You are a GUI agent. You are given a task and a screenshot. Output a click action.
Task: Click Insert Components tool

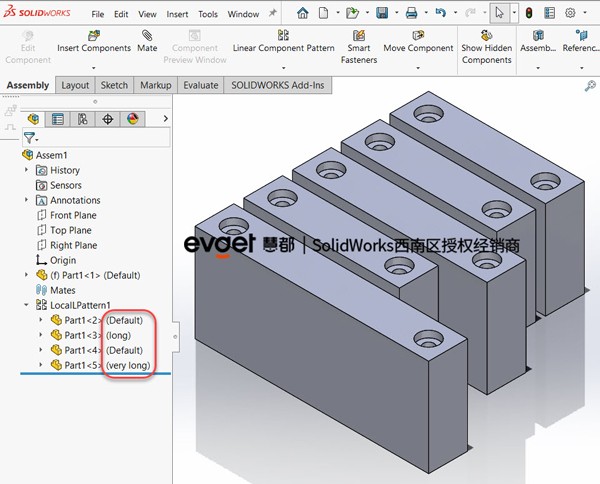94,41
